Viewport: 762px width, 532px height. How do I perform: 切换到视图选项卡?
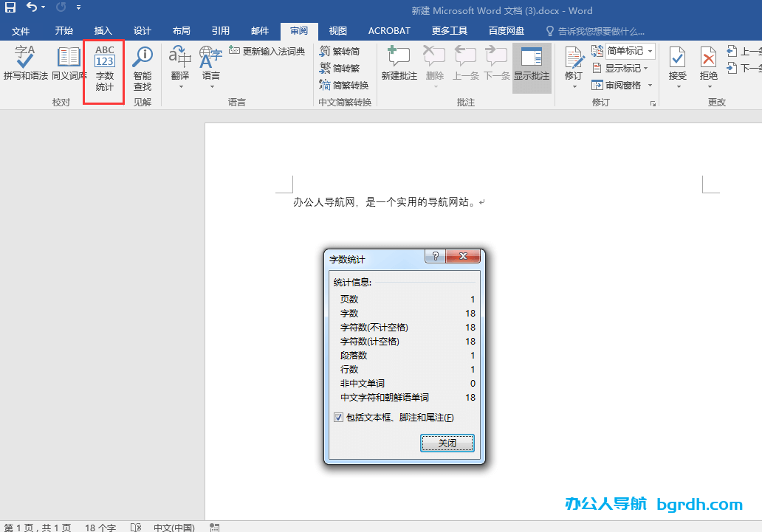point(337,31)
